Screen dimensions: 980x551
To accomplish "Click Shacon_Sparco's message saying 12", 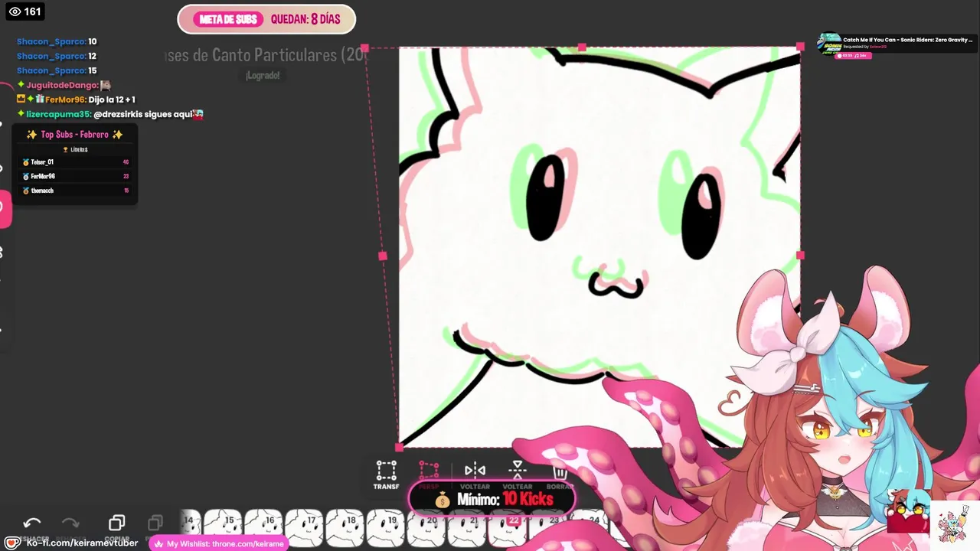I will [x=57, y=56].
